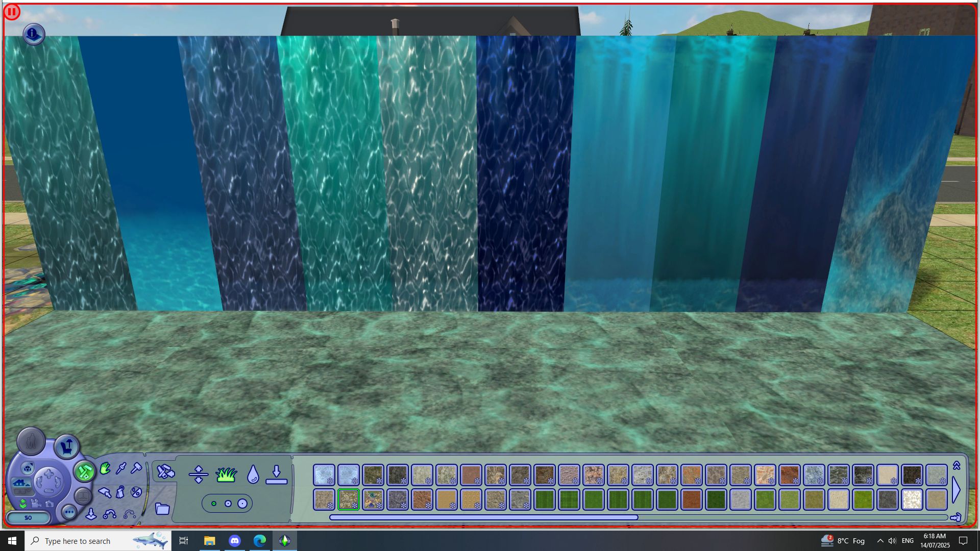The width and height of the screenshot is (980, 551).
Task: Open the snapshot camera button
Action: click(50, 504)
